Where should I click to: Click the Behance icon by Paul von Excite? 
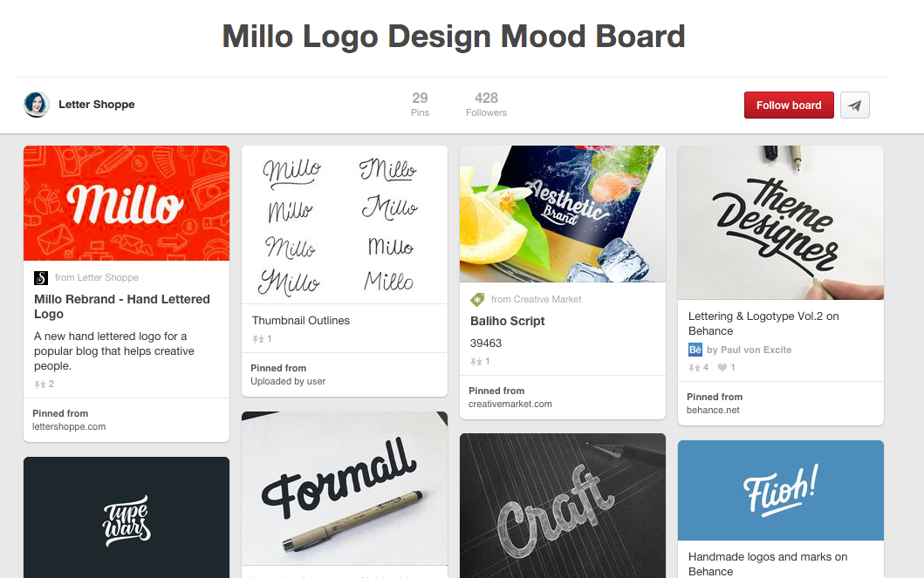click(695, 350)
